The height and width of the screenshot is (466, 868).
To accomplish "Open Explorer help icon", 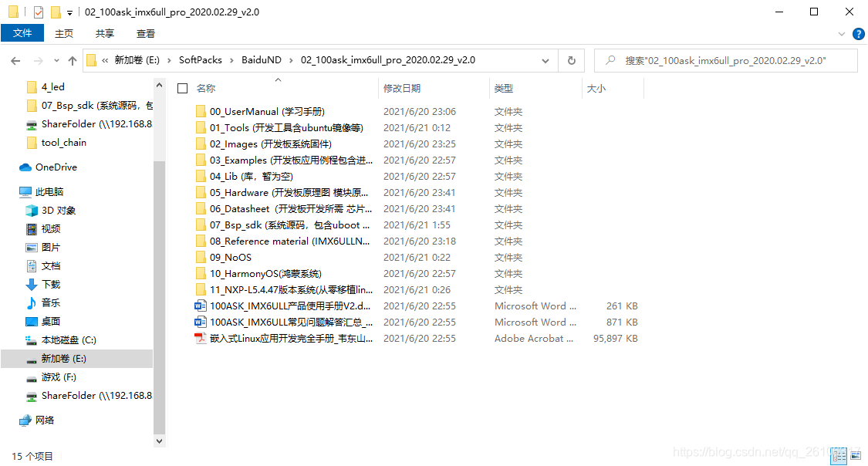I will [x=859, y=34].
